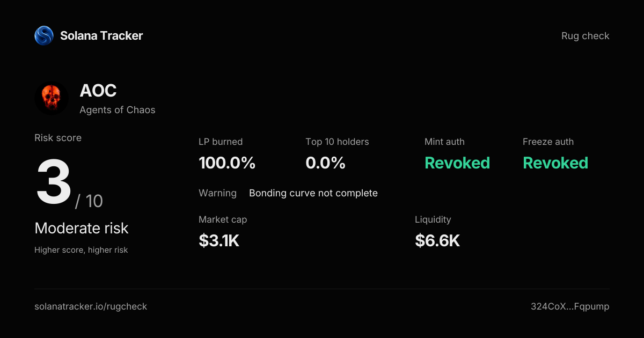
Task: Click the large risk score number 3
Action: (54, 182)
